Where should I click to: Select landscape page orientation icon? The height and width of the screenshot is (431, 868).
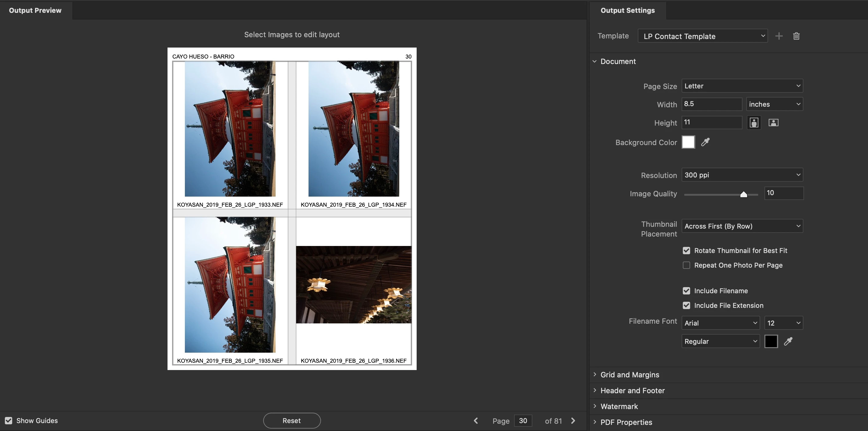[x=773, y=123]
